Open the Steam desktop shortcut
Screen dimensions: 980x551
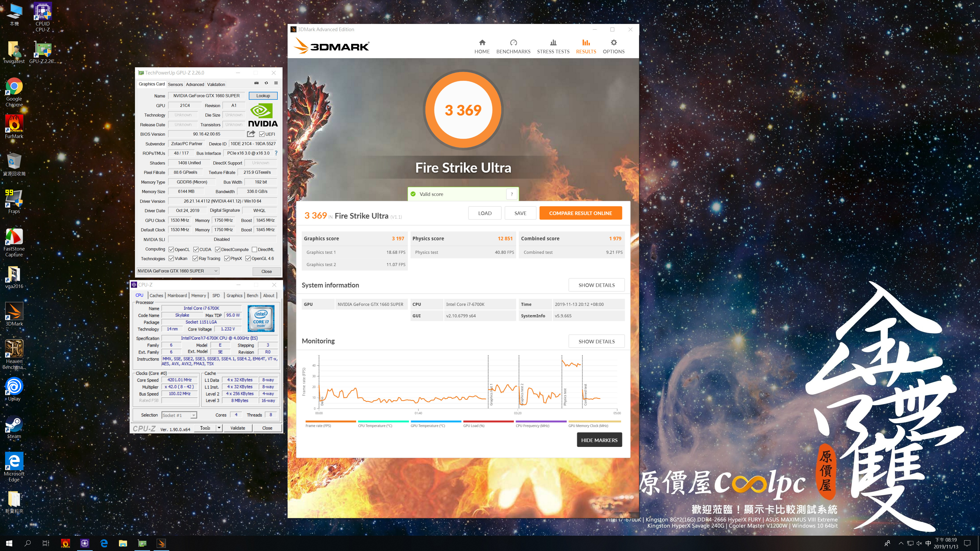point(14,427)
